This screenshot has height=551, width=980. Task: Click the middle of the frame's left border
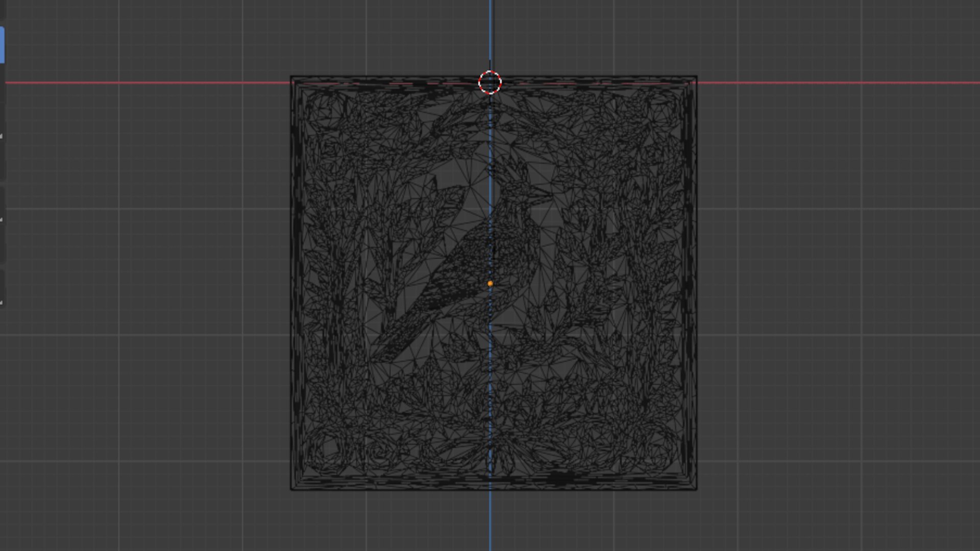tap(296, 283)
